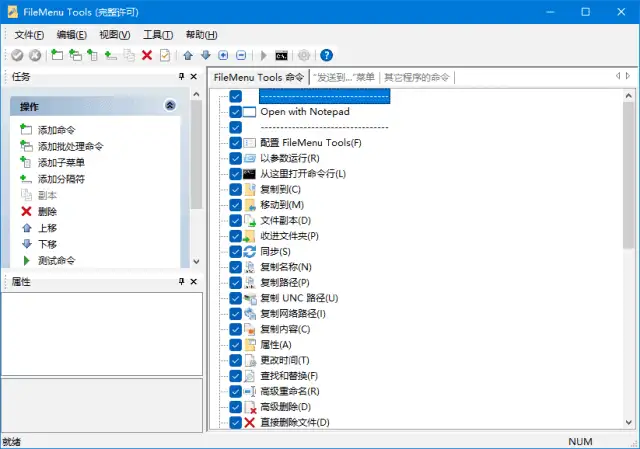This screenshot has height=449, width=640.
Task: Toggle the 同步(S) command checkbox
Action: click(236, 251)
